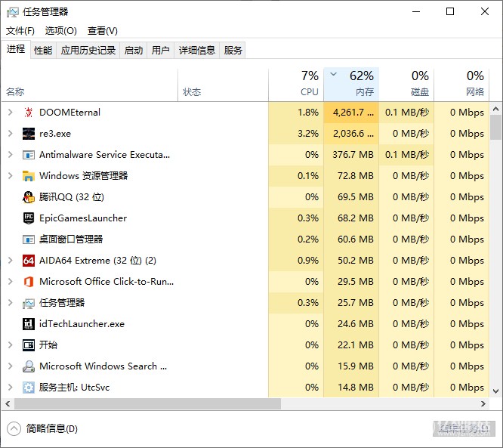
Task: Expand the Microsoft Windows Search group
Action: click(11, 366)
